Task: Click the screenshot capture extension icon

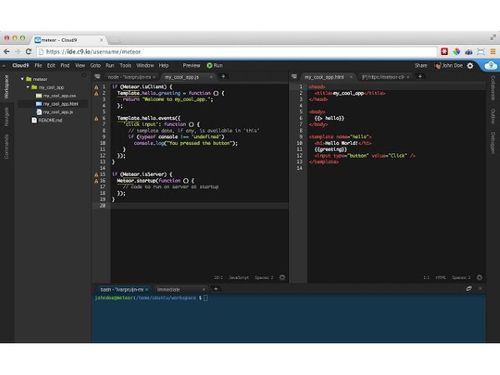Action: click(481, 51)
